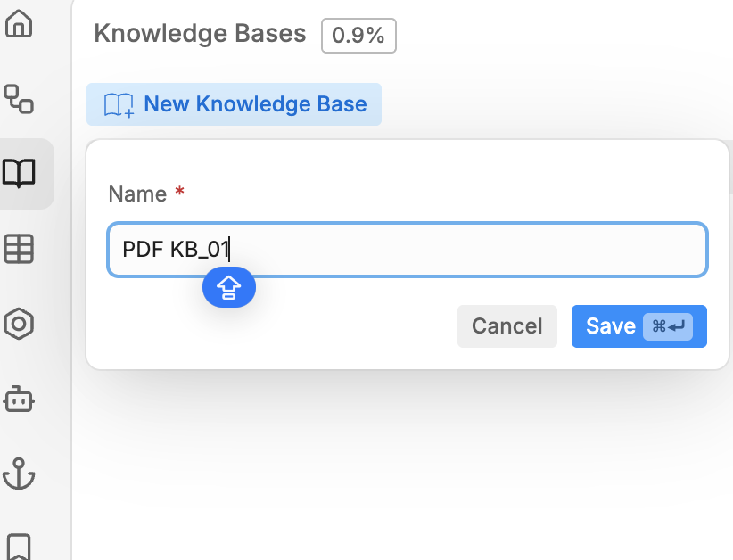Click the Name field label
This screenshot has width=733, height=560.
[137, 194]
